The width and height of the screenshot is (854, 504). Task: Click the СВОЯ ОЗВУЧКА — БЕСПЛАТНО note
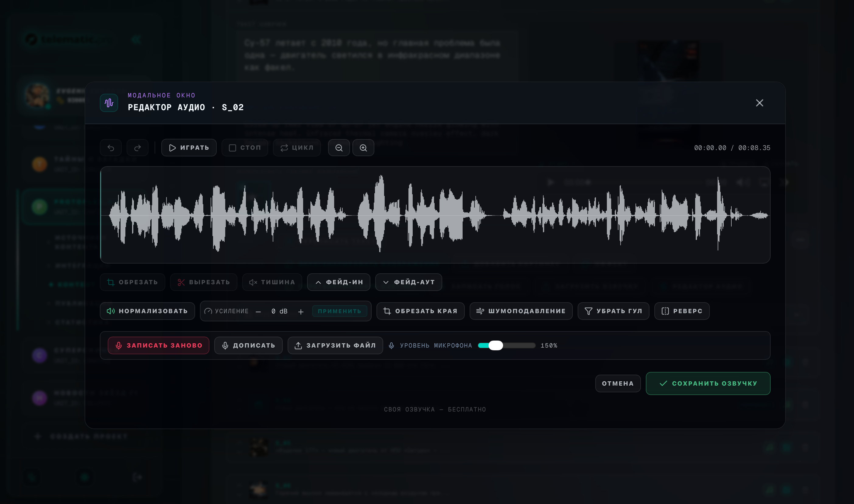435,409
